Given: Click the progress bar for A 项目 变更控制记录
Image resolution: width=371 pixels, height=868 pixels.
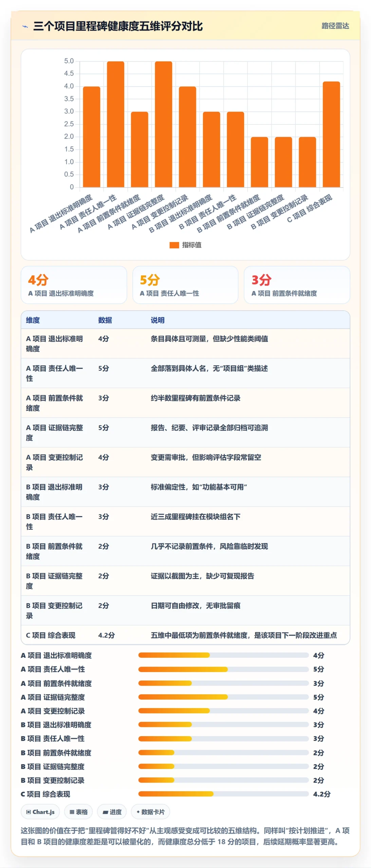Looking at the screenshot, I should [223, 711].
